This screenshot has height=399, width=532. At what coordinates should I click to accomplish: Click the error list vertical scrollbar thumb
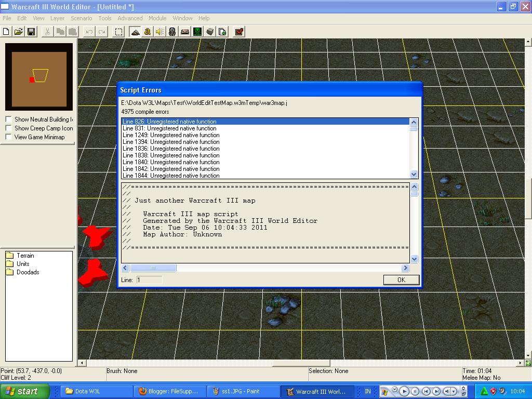(x=414, y=129)
